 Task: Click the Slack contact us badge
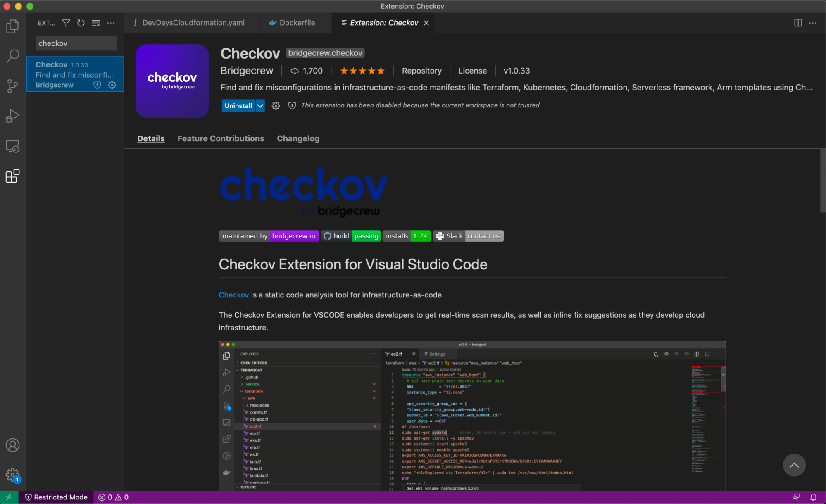[x=468, y=236]
